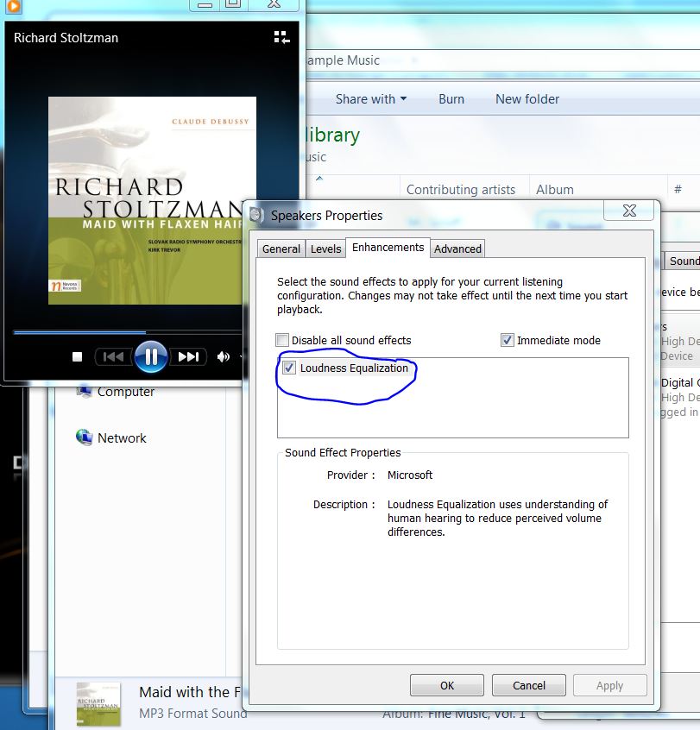
Task: Click the OK button
Action: 446,685
